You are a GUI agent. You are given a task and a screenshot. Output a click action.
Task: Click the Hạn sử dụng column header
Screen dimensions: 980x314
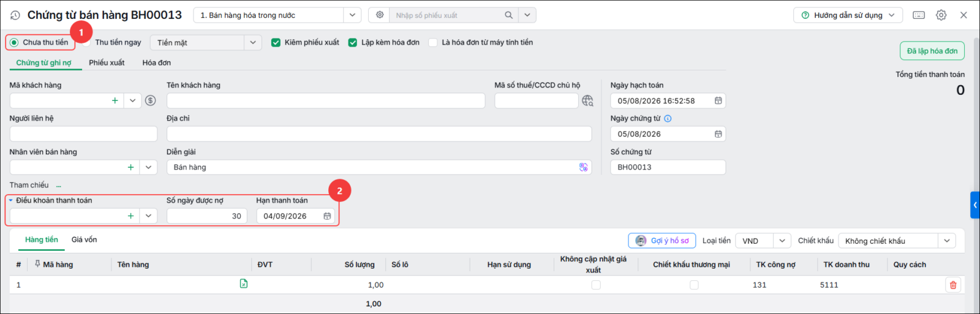point(509,264)
